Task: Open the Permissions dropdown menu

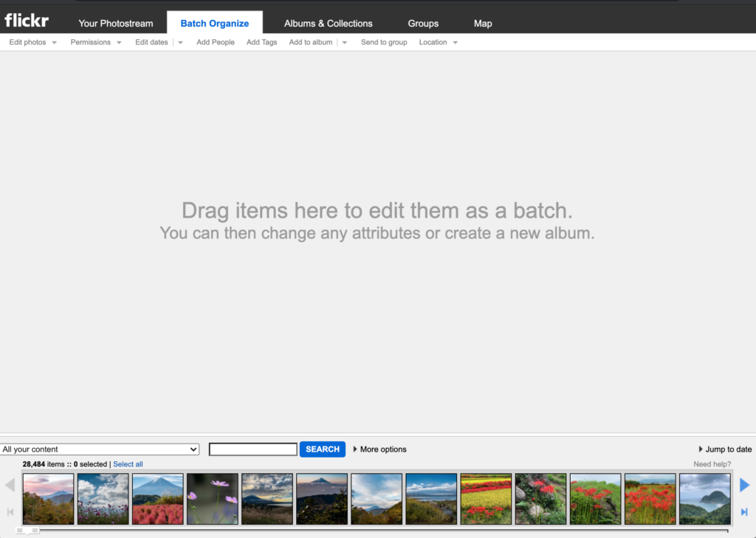Action: coord(96,43)
